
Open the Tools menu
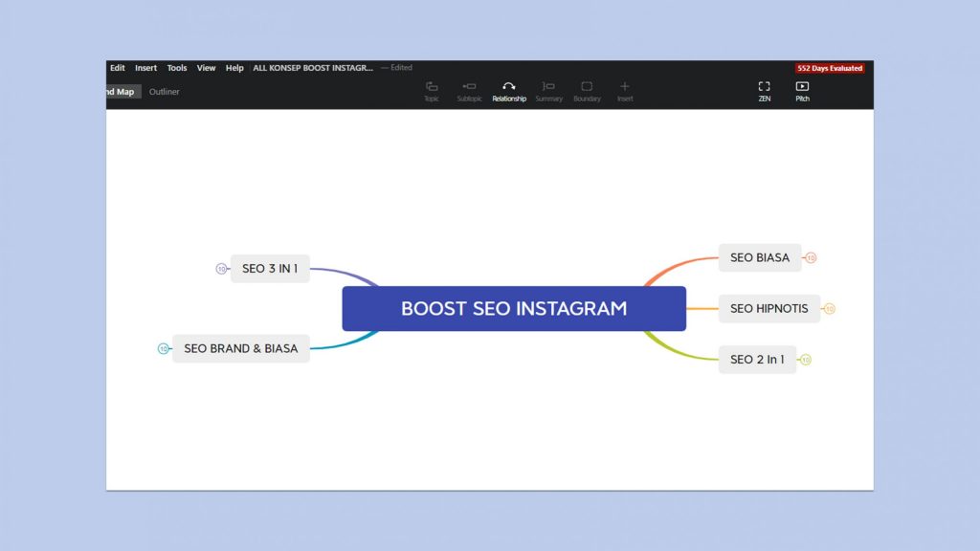click(177, 68)
